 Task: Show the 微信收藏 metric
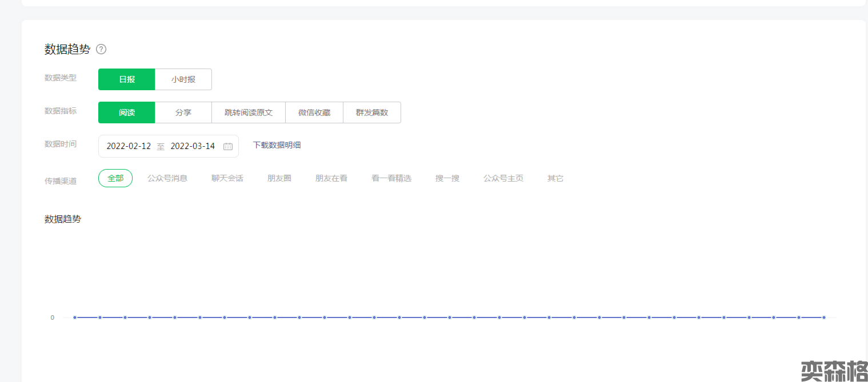[x=314, y=112]
